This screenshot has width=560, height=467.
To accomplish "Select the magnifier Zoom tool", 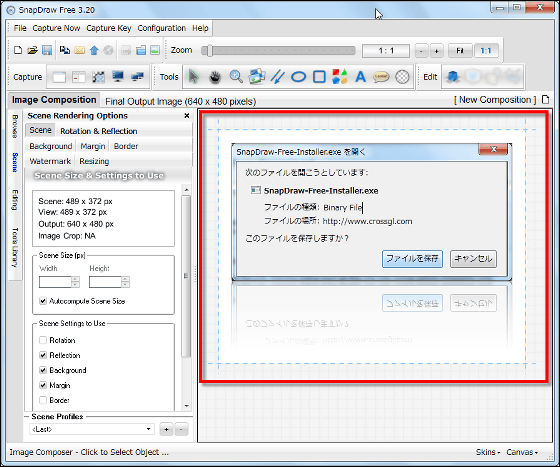I will [236, 76].
